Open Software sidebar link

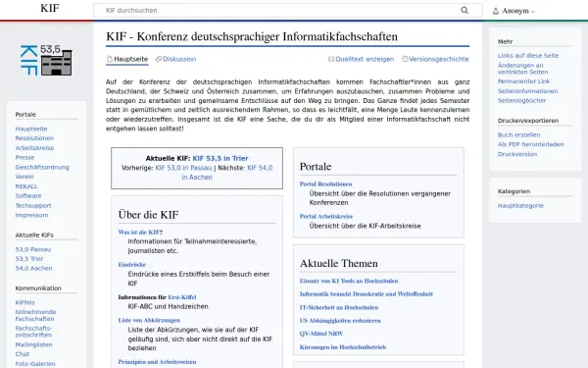click(28, 195)
